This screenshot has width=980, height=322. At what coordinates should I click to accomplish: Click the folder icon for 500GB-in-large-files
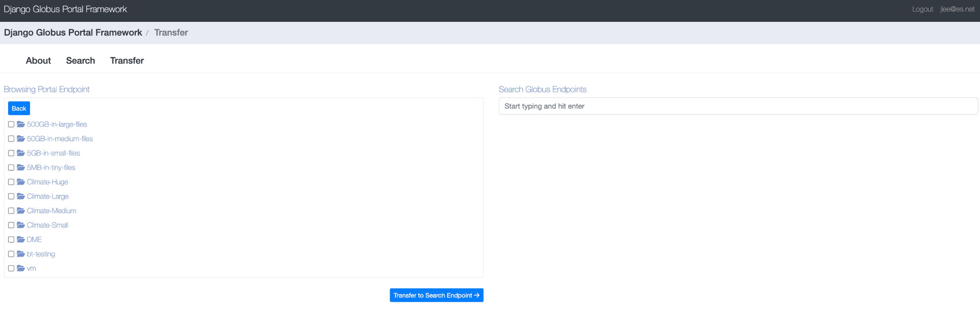21,124
